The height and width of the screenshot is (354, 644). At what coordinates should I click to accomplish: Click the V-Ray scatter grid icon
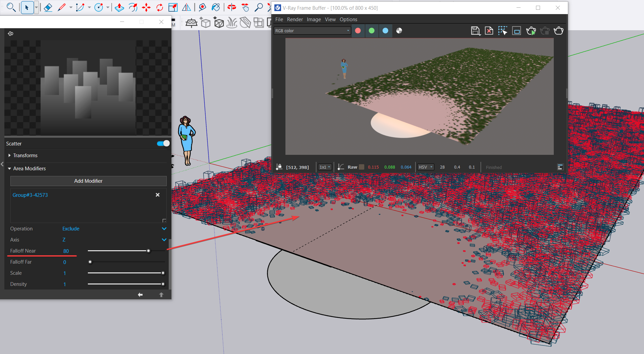259,23
